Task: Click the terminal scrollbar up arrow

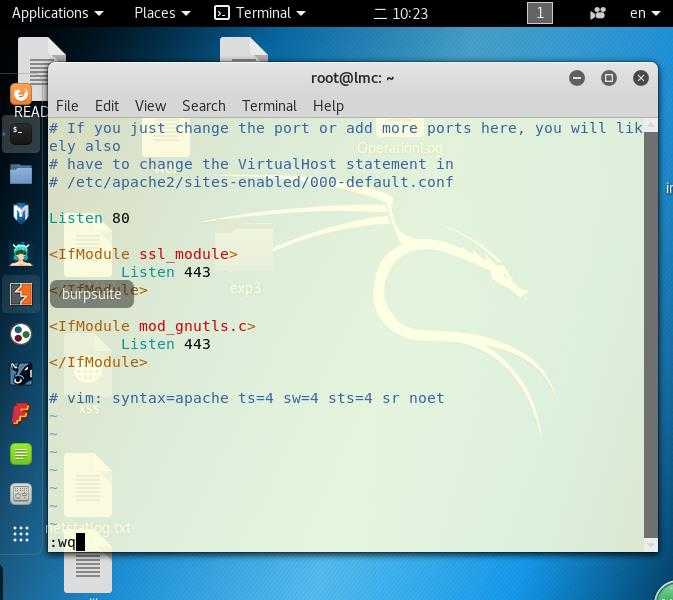Action: click(x=651, y=125)
